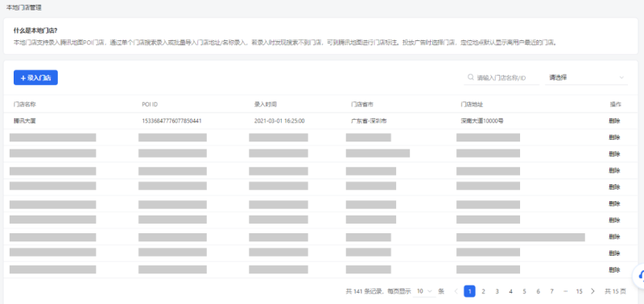Go to previous page arrow
The image size is (644, 304).
[456, 291]
